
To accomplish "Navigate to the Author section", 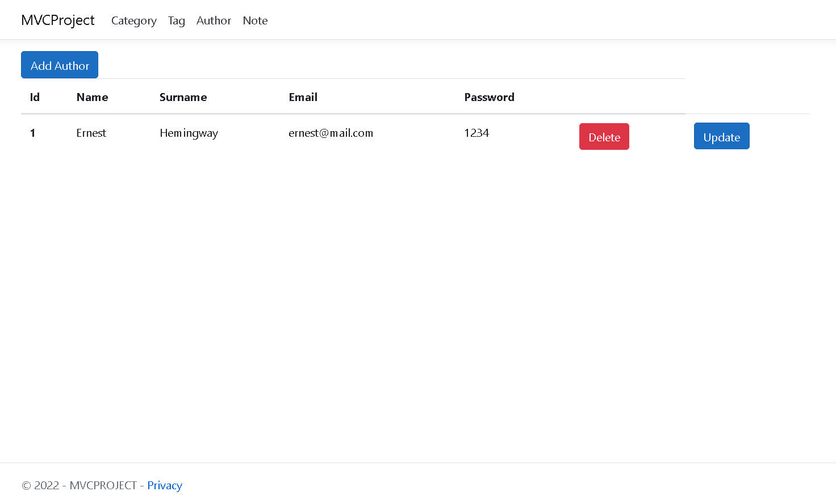I will click(x=214, y=20).
